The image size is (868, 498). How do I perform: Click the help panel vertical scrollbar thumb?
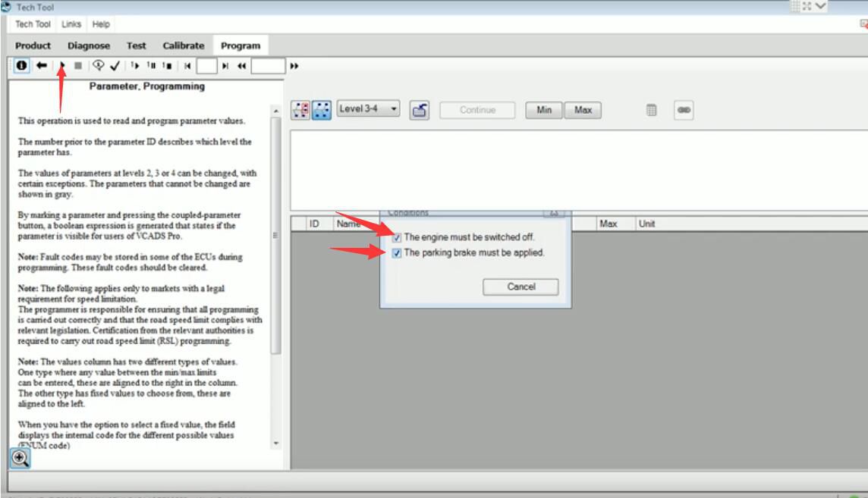click(275, 236)
